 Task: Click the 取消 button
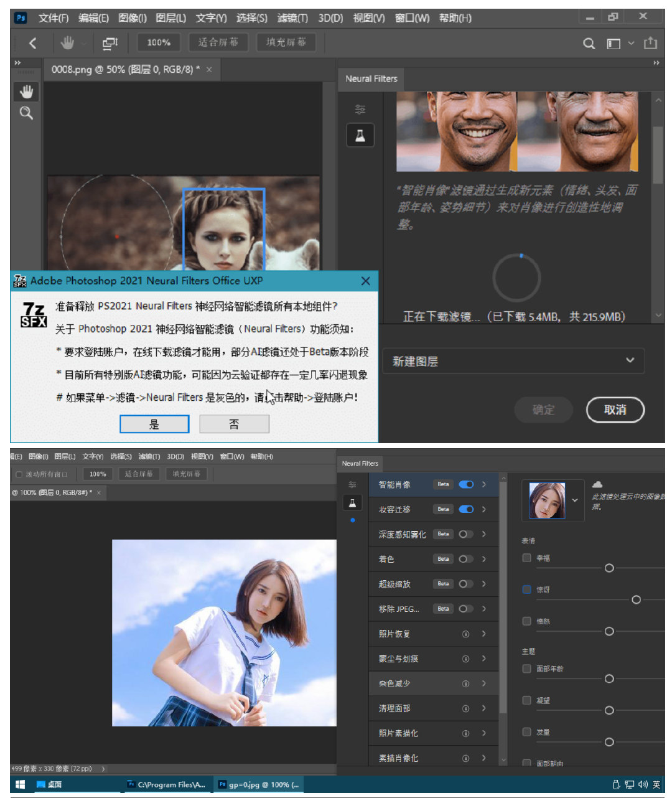tap(615, 410)
